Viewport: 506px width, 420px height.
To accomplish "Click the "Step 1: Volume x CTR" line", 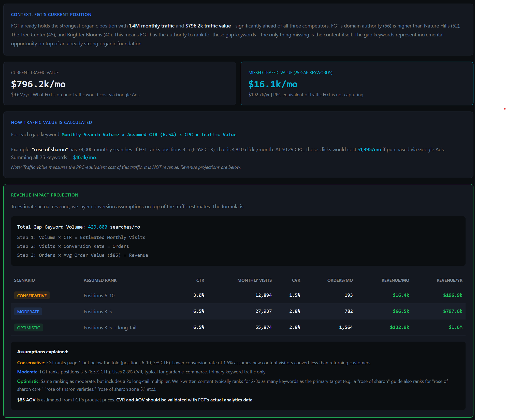I will pos(81,237).
